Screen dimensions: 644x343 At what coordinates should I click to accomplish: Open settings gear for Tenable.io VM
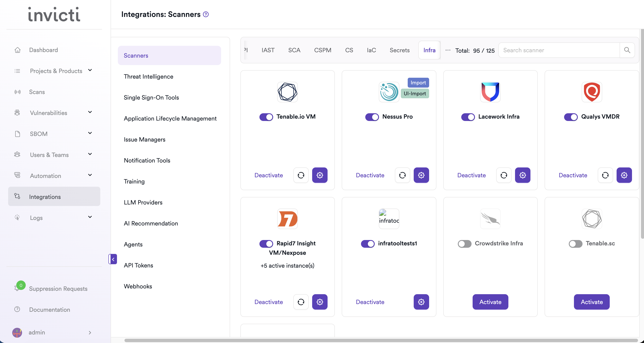tap(319, 175)
